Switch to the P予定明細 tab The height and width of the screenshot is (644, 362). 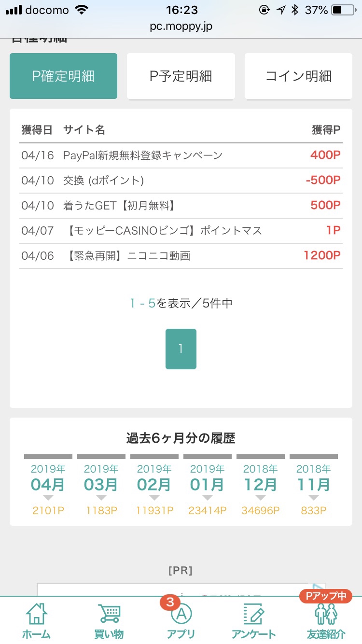181,76
